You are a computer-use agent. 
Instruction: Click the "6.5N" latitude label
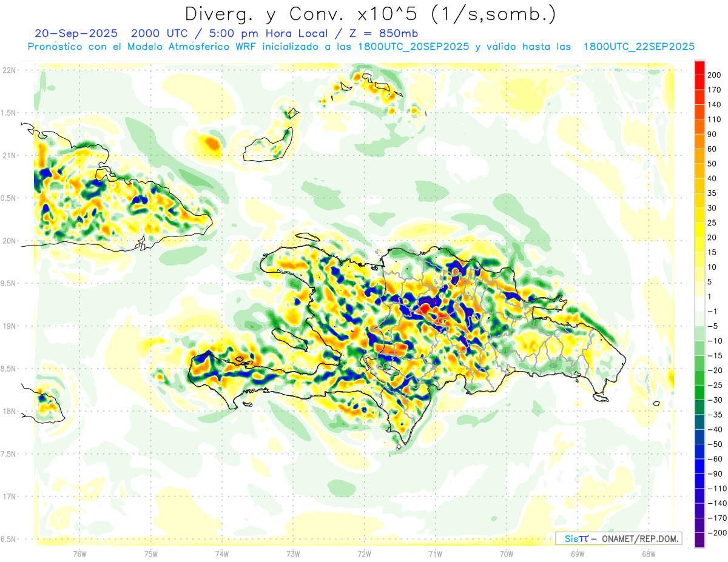tap(8, 540)
